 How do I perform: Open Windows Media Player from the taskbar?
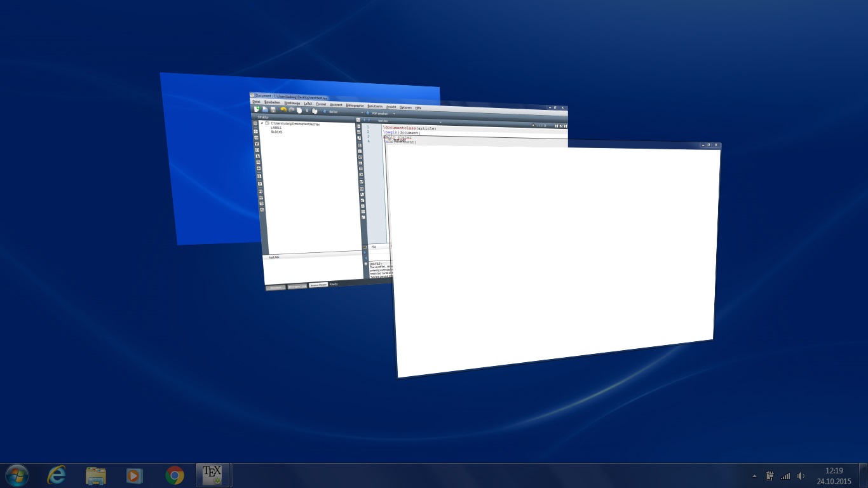click(134, 475)
